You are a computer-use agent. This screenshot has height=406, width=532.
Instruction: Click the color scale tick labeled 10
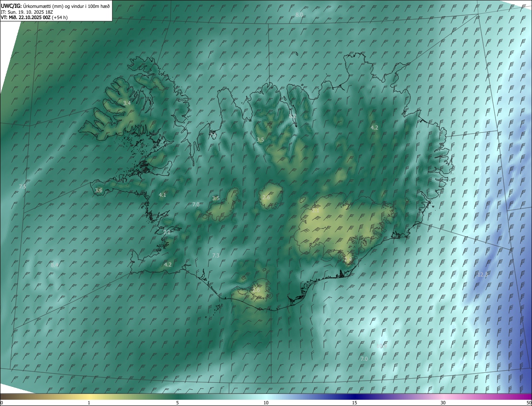click(x=266, y=403)
